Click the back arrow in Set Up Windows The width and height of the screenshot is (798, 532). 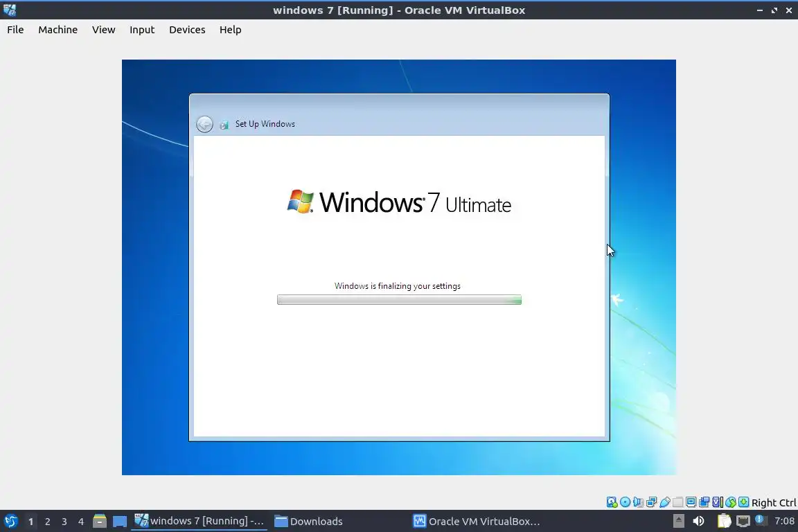click(x=204, y=124)
